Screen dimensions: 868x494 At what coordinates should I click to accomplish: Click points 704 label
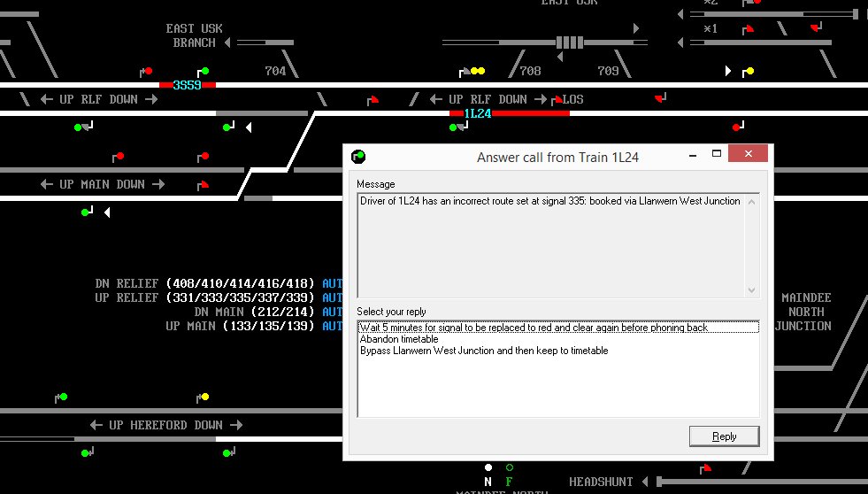[275, 72]
